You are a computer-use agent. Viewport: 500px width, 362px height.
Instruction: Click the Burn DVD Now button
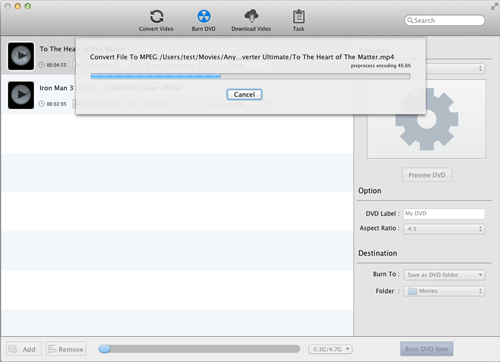click(x=427, y=349)
